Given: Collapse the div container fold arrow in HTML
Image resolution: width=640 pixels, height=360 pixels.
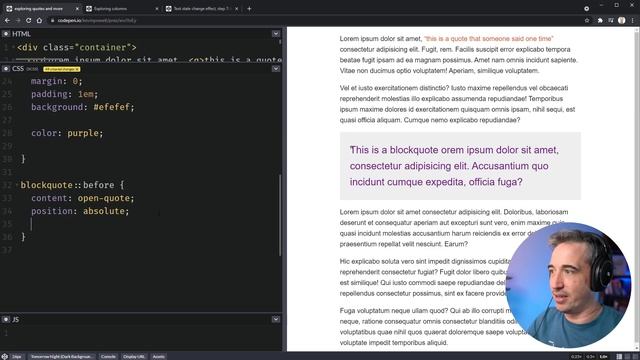Looking at the screenshot, I should [13, 47].
